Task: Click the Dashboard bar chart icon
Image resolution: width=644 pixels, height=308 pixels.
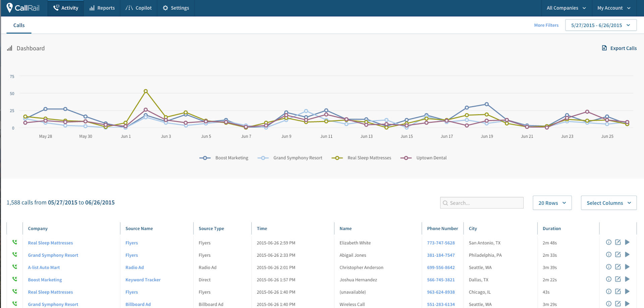Action: click(x=10, y=48)
